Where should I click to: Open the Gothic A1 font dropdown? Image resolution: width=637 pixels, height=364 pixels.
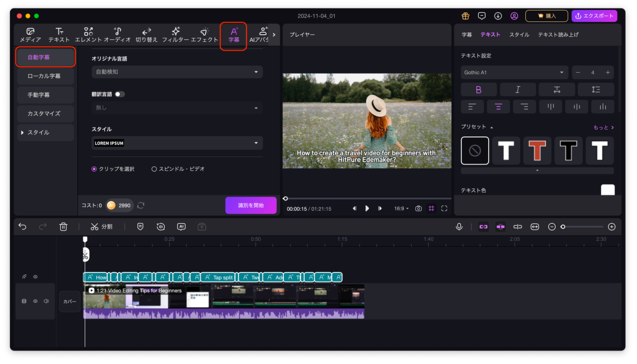pyautogui.click(x=513, y=73)
